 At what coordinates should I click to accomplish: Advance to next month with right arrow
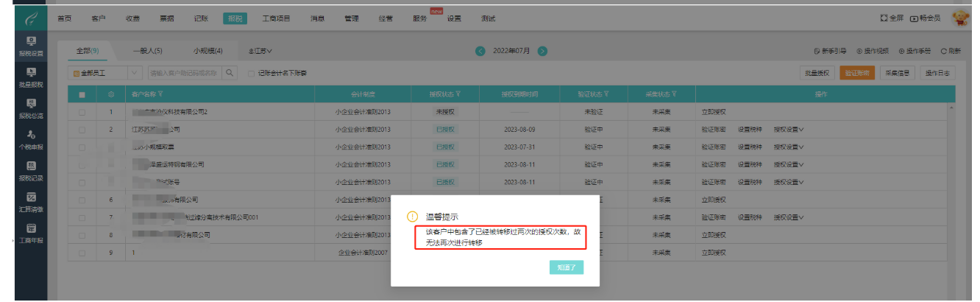click(x=542, y=51)
